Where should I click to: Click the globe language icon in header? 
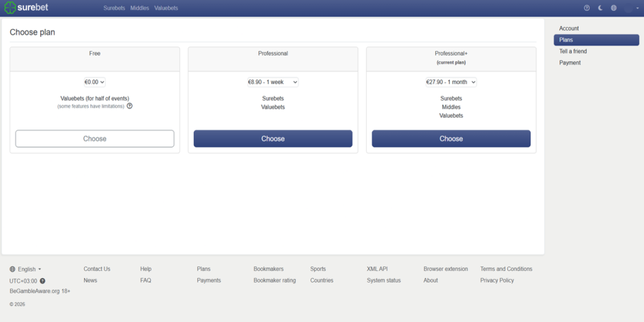pos(614,8)
